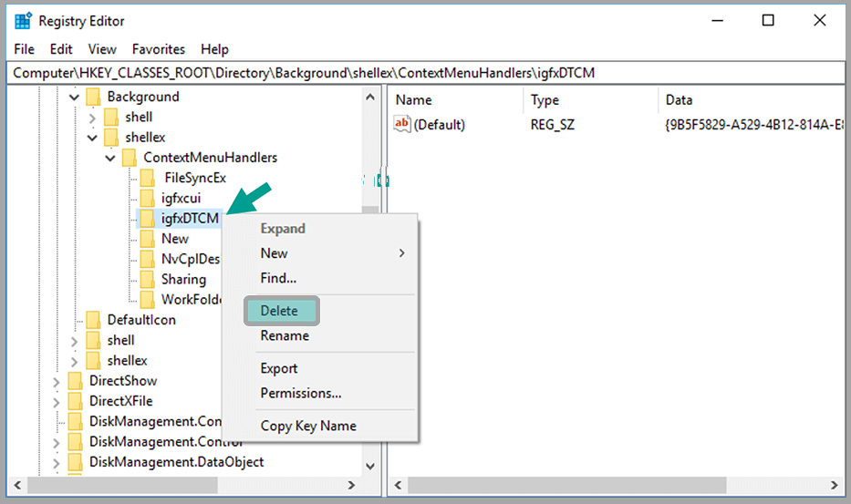Click the Background folder icon
Screen dimensions: 851x504
click(93, 97)
